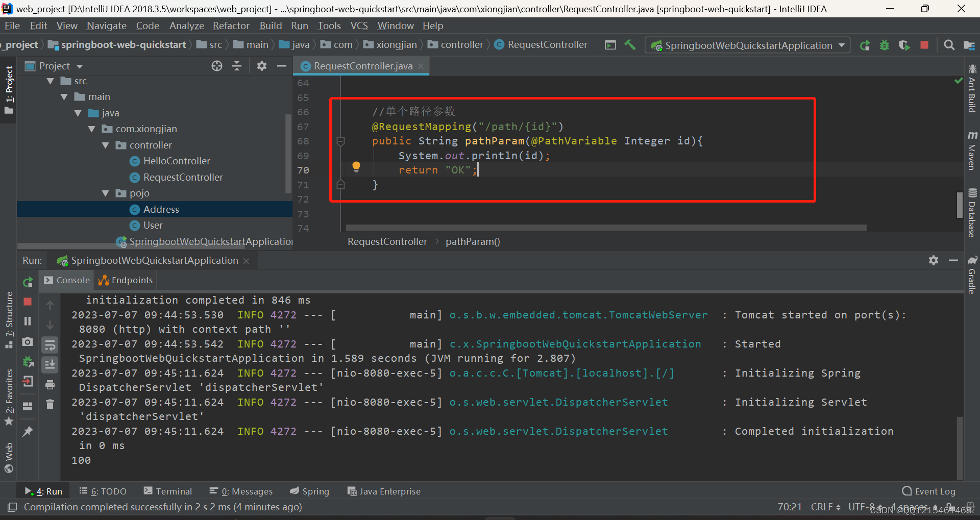Screen dimensions: 980x520
Task: Locate current file with the crosshair icon in Project panel
Action: 217,66
